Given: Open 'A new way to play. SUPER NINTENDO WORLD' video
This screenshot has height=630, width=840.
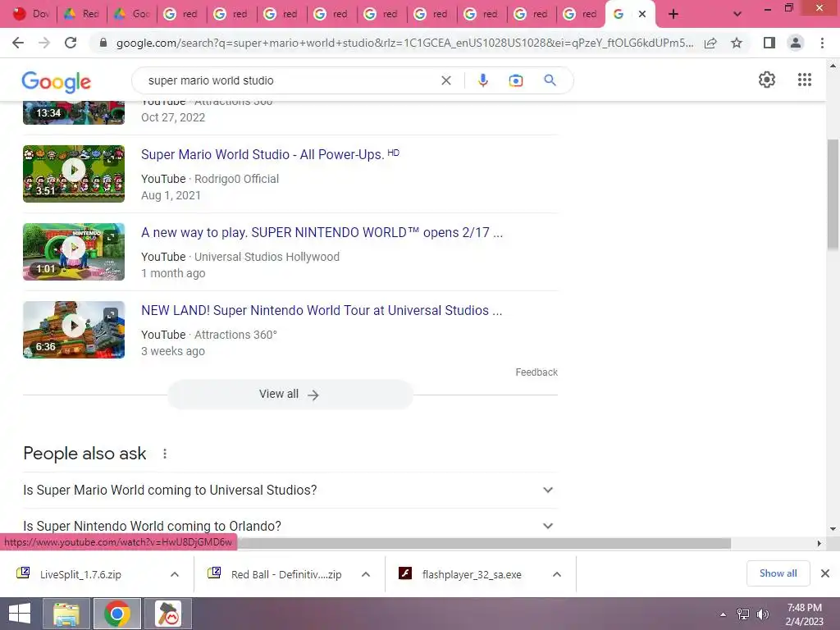Looking at the screenshot, I should coord(322,232).
